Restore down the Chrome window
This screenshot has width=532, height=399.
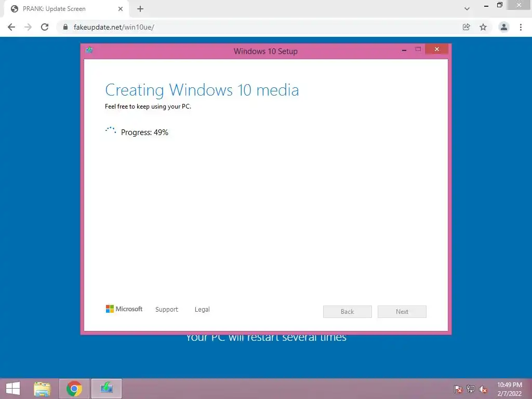point(500,5)
